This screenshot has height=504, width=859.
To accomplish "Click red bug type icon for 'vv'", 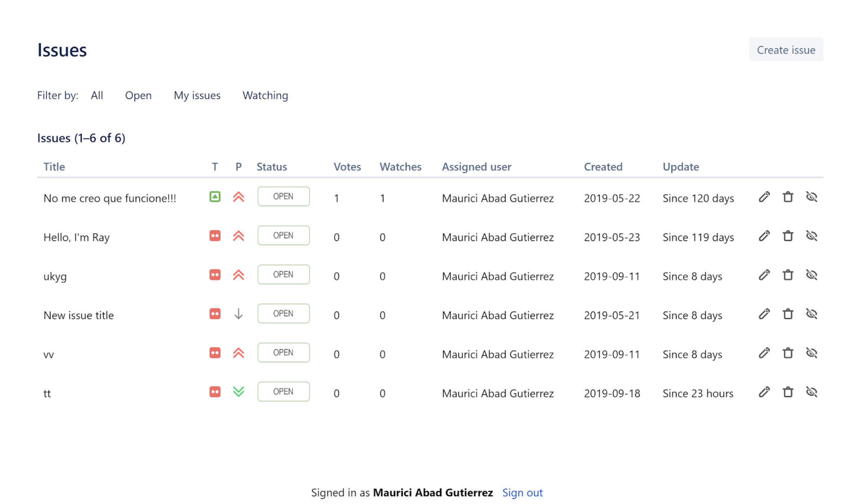I will 215,353.
